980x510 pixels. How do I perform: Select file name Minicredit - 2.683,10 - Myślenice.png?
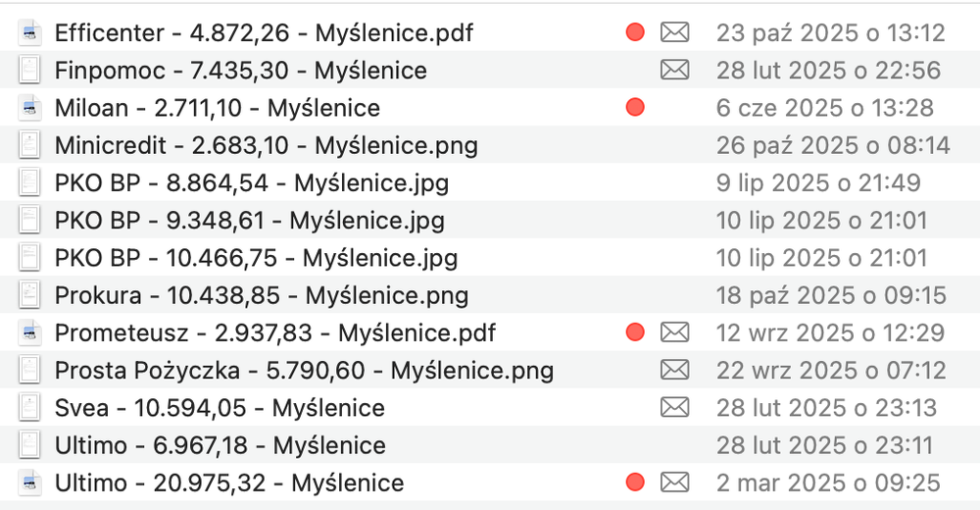[267, 146]
